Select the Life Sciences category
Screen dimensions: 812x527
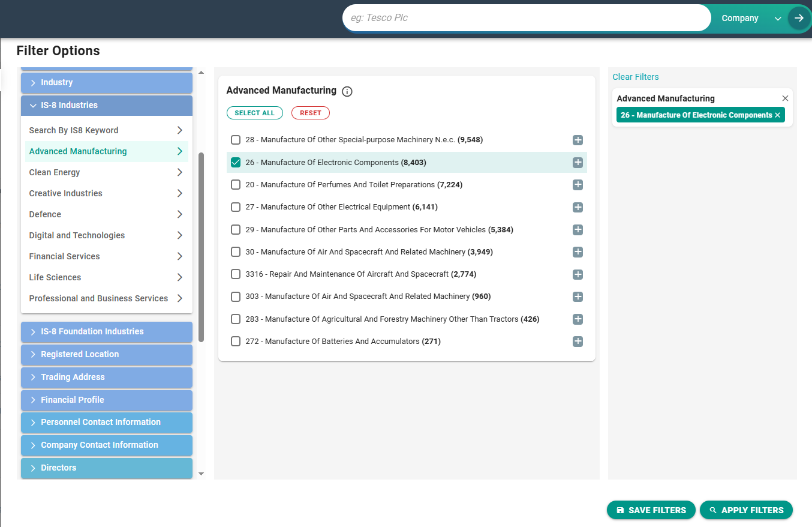pos(106,277)
